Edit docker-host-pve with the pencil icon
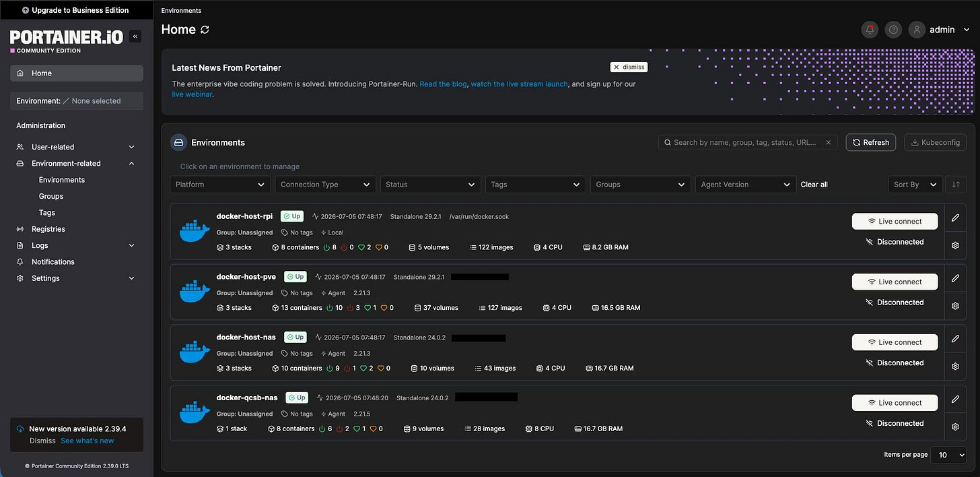 coord(955,278)
